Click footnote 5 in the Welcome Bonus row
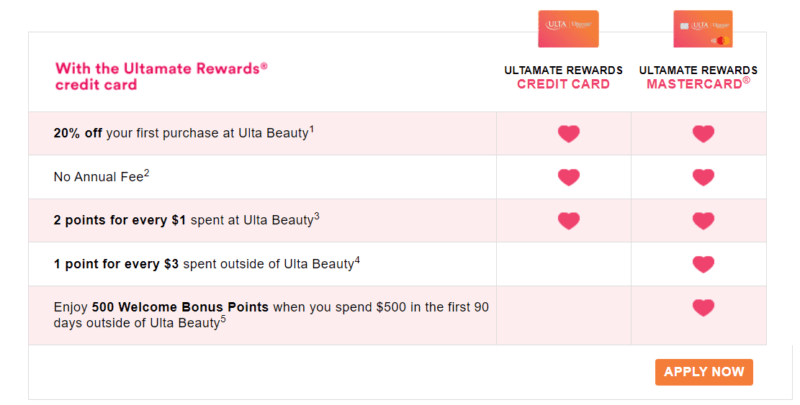 (223, 319)
